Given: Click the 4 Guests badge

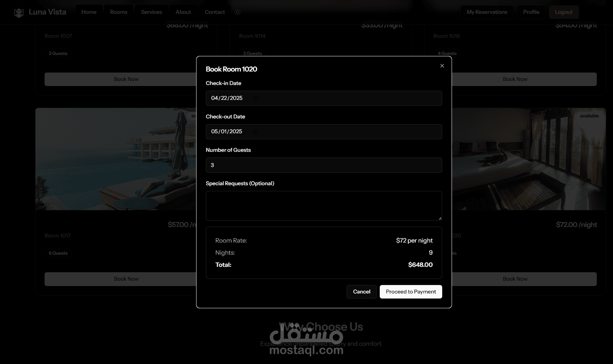Looking at the screenshot, I should click(447, 53).
